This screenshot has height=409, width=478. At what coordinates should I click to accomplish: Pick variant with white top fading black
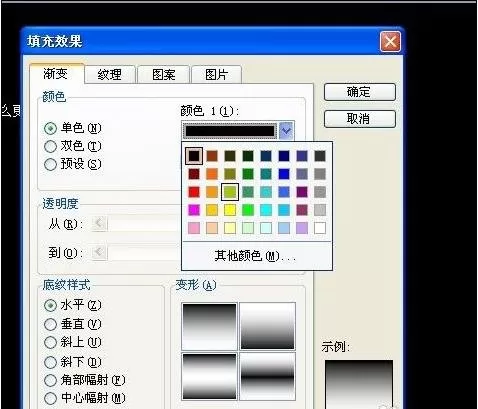[267, 326]
